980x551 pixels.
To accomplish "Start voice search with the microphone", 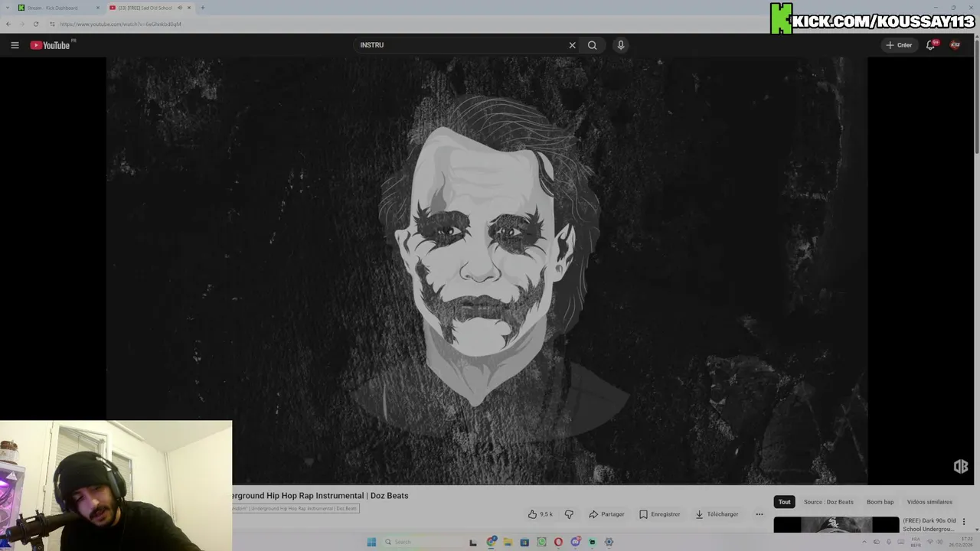I will pos(621,45).
